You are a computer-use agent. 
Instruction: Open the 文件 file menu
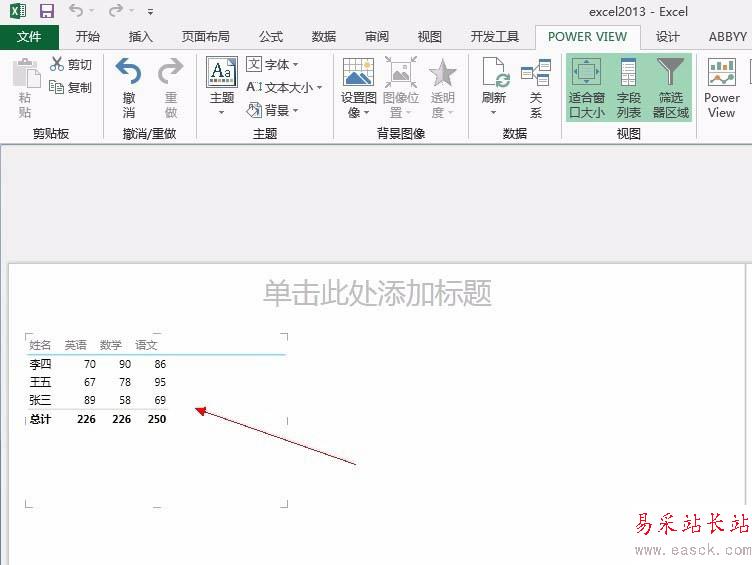point(29,36)
